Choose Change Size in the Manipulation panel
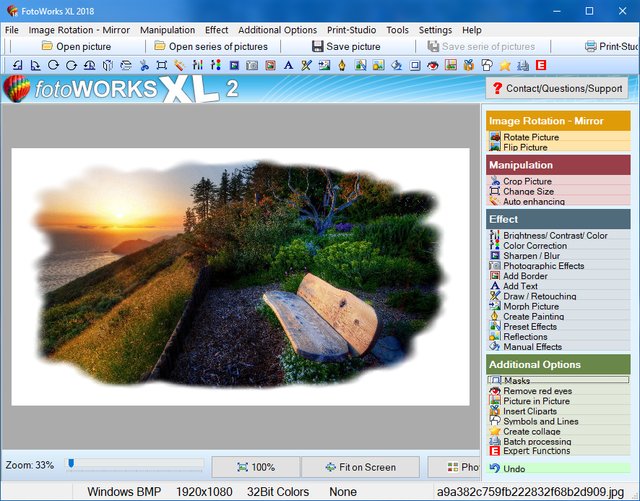The height and width of the screenshot is (501, 640). coord(558,191)
